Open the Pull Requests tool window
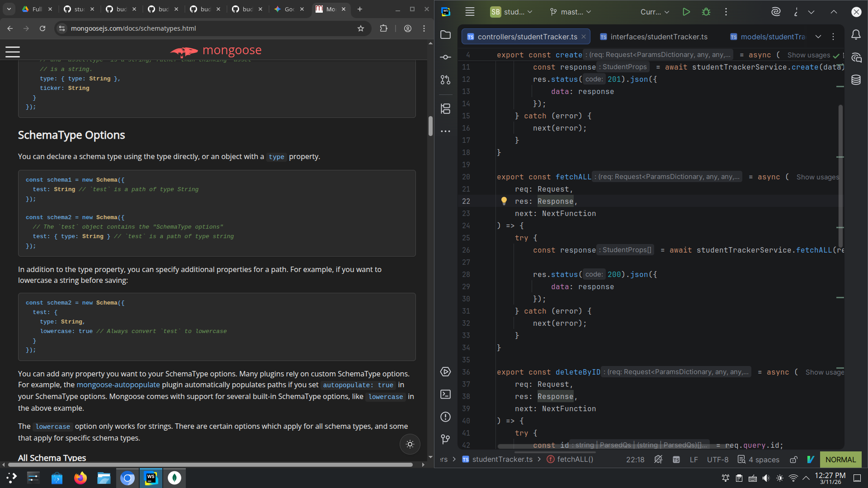The height and width of the screenshot is (488, 868). pos(445,80)
